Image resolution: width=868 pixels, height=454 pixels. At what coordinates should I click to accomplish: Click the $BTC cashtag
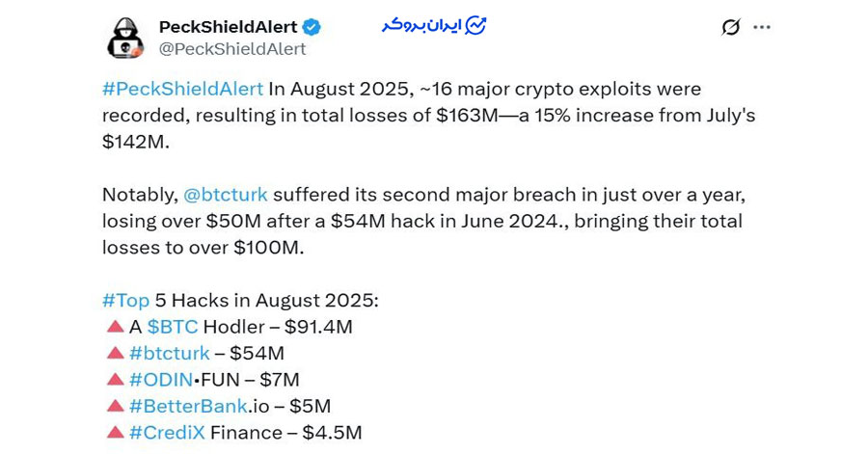point(172,327)
